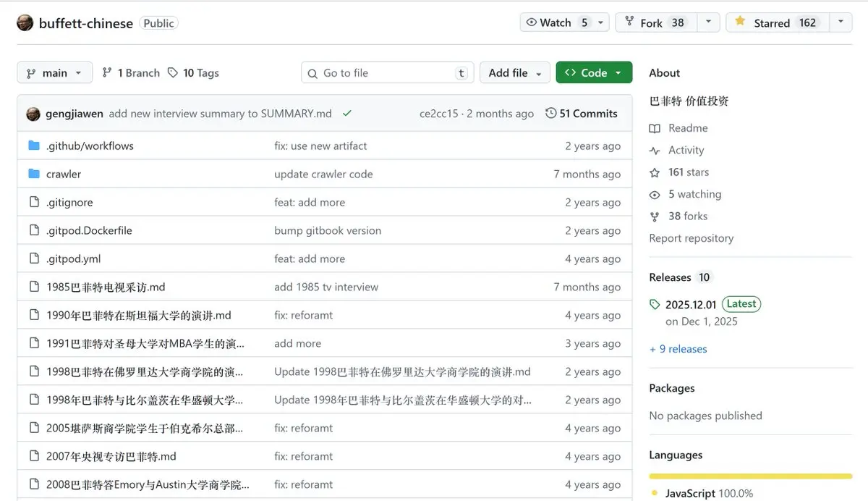This screenshot has height=501, width=868.
Task: Open commit message 'add 1985 tv interview'
Action: pyautogui.click(x=326, y=287)
